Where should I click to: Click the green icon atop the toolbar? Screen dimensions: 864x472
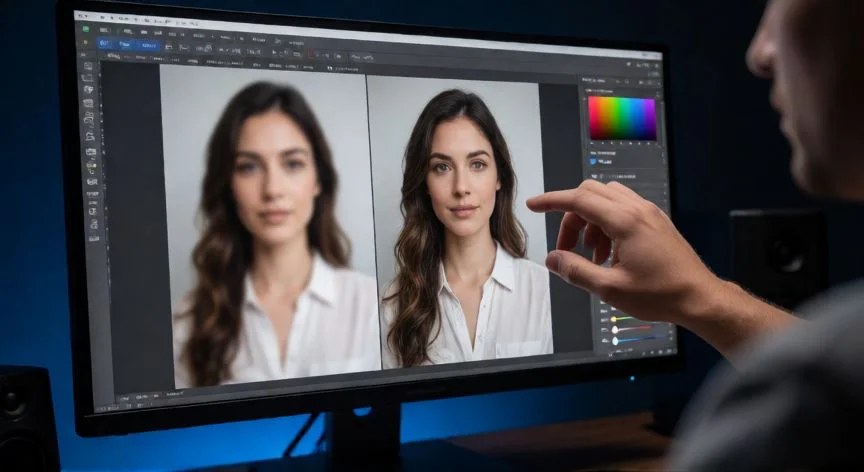tap(85, 29)
